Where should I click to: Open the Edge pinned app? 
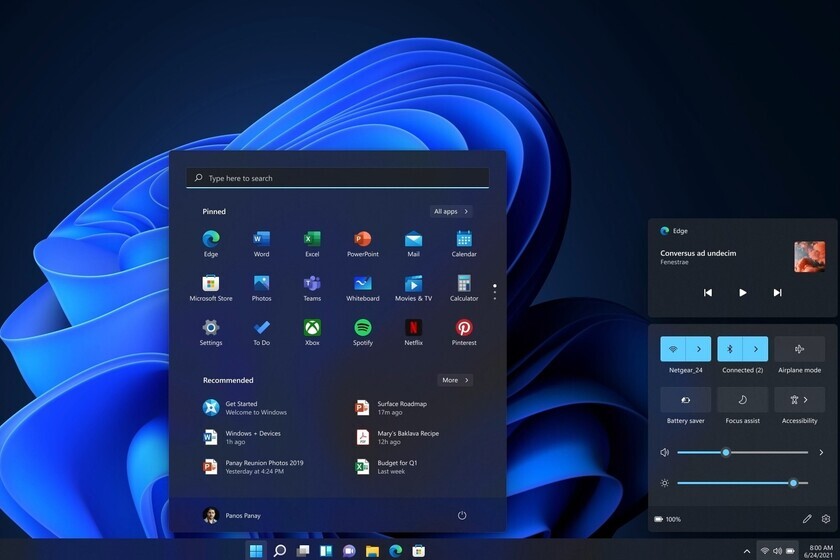coord(211,244)
